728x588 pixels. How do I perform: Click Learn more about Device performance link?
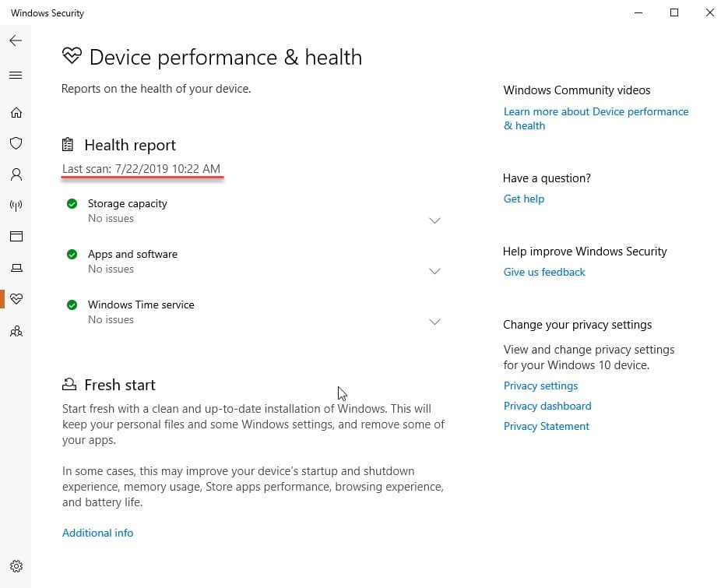[596, 118]
